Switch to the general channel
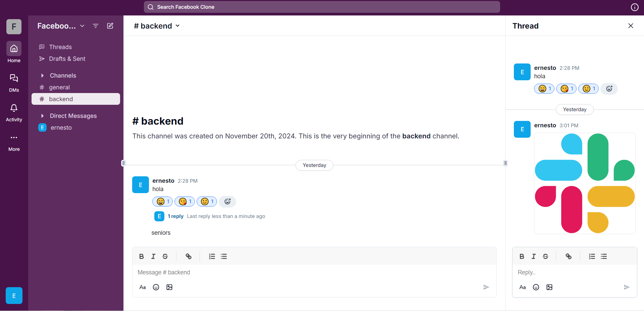Viewport: 644px width, 311px height. click(76, 87)
